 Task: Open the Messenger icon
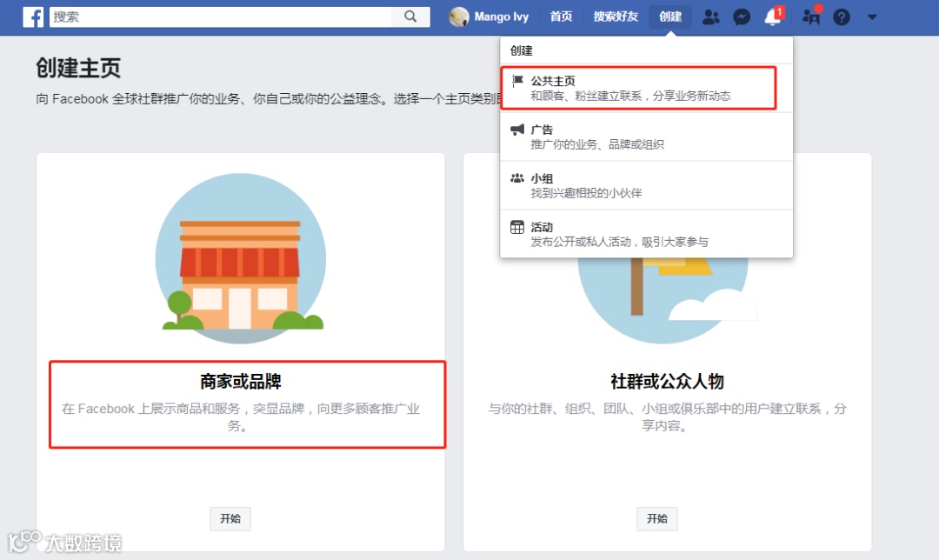pos(742,17)
